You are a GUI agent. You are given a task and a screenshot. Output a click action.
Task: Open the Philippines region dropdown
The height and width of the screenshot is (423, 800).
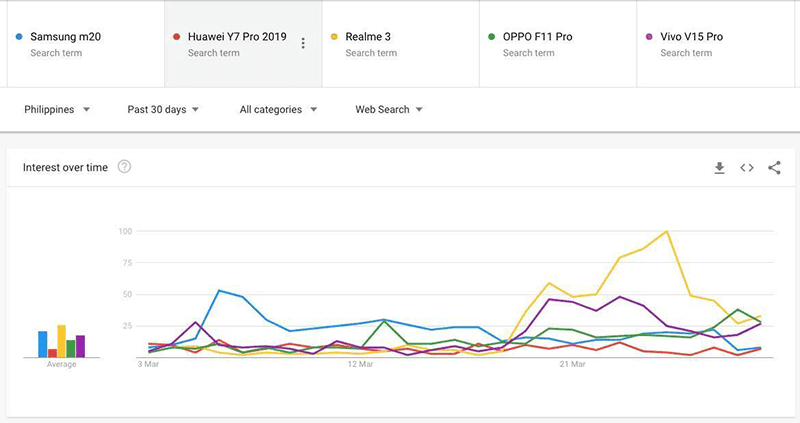[57, 110]
